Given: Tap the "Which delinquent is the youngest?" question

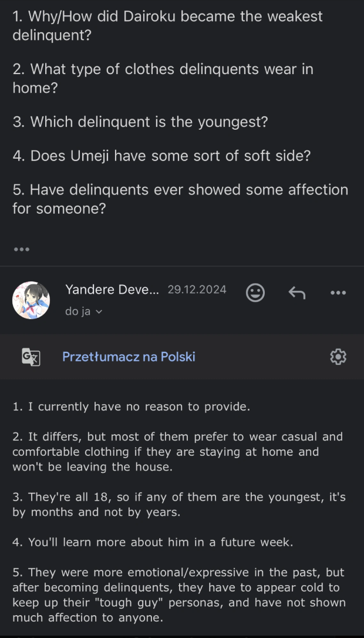Looking at the screenshot, I should coord(140,122).
